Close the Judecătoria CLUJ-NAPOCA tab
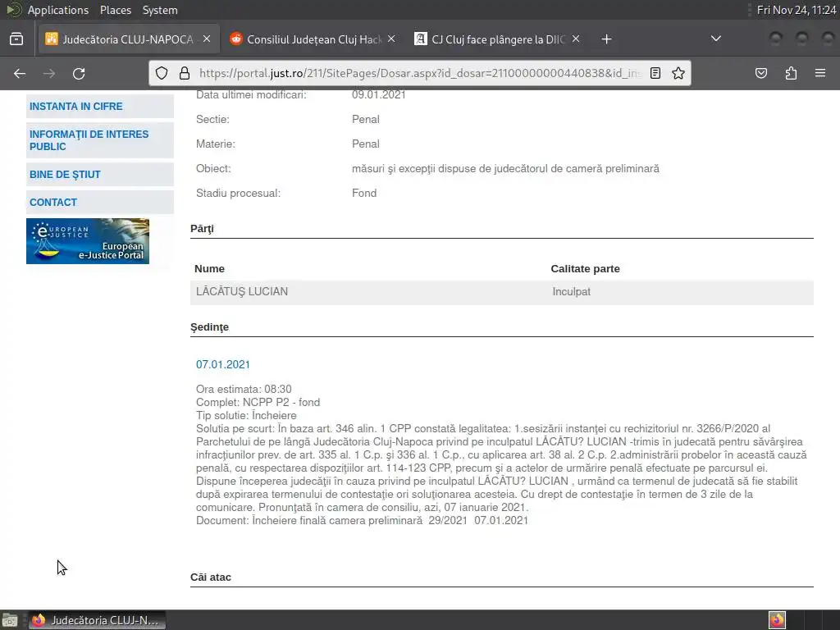Viewport: 840px width, 630px height. tap(207, 39)
